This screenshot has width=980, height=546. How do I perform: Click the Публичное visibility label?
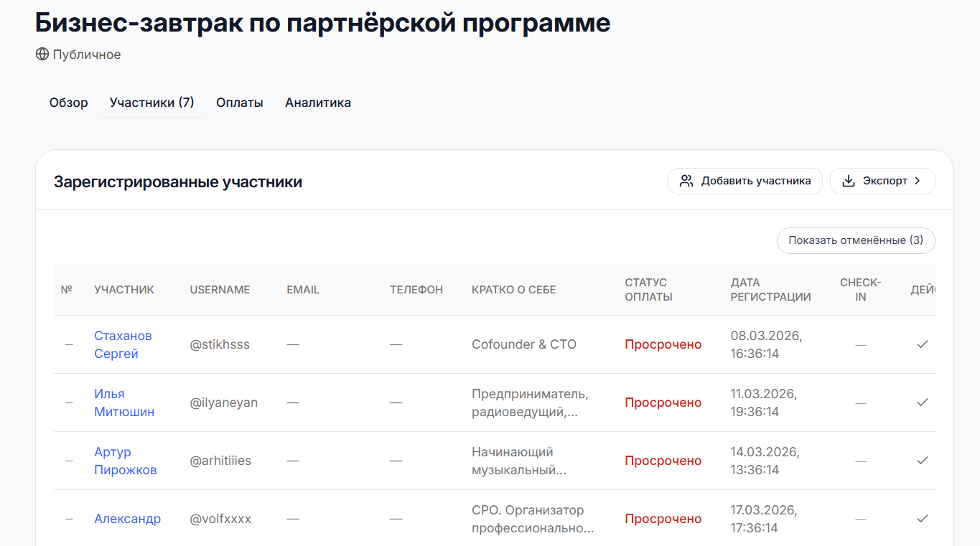pos(87,55)
